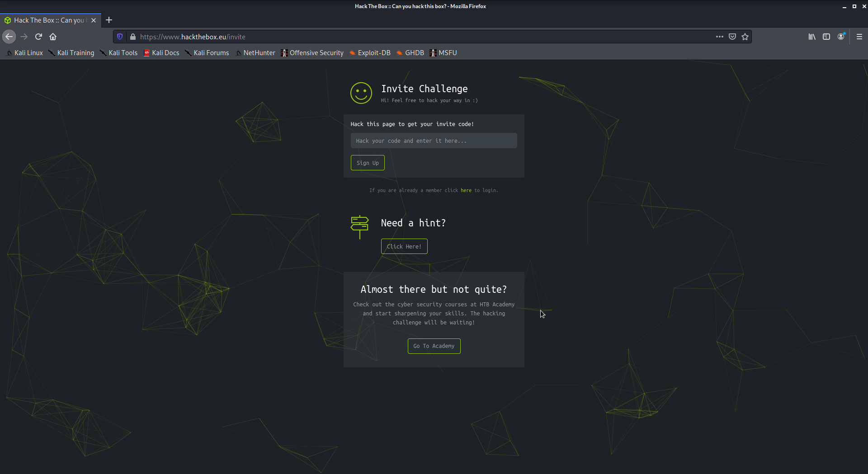
Task: Click the 'Invite Challenge' heading
Action: tap(424, 89)
